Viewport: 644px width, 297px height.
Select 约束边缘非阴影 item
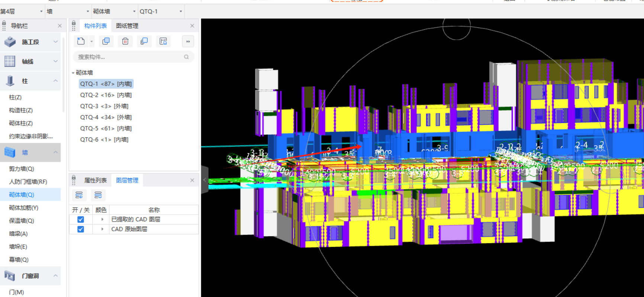(31, 136)
